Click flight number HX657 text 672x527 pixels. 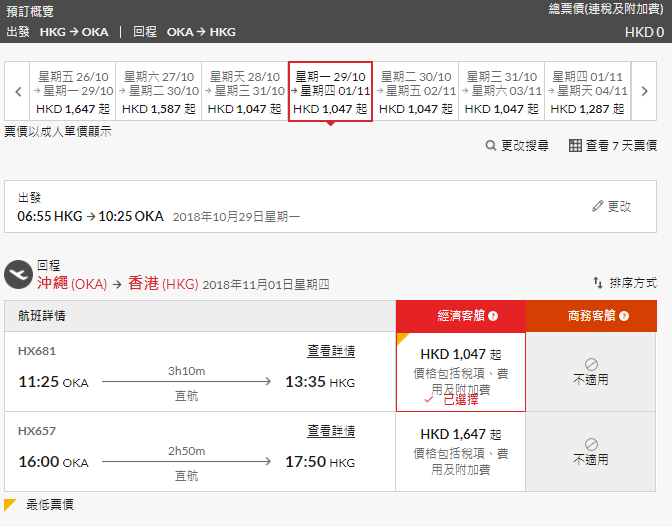[x=37, y=431]
